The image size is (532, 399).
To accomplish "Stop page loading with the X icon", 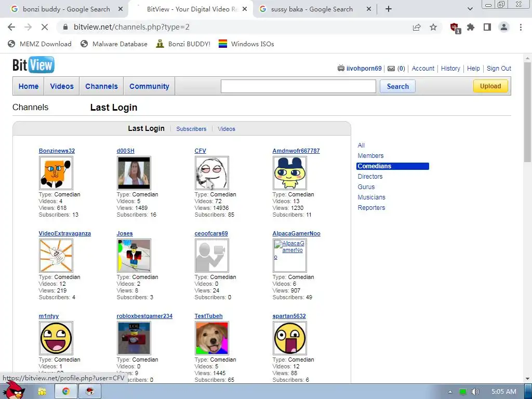I will click(45, 27).
